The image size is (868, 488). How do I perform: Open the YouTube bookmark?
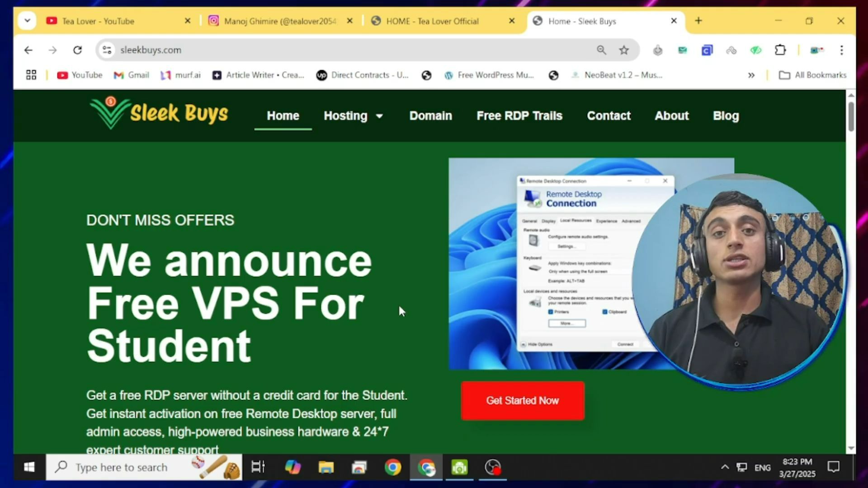click(x=80, y=75)
